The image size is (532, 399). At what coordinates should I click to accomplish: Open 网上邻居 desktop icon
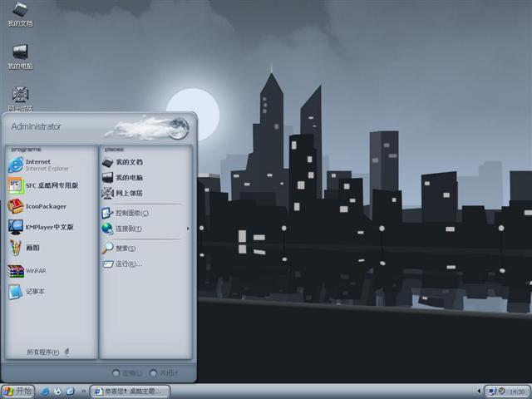[20, 99]
